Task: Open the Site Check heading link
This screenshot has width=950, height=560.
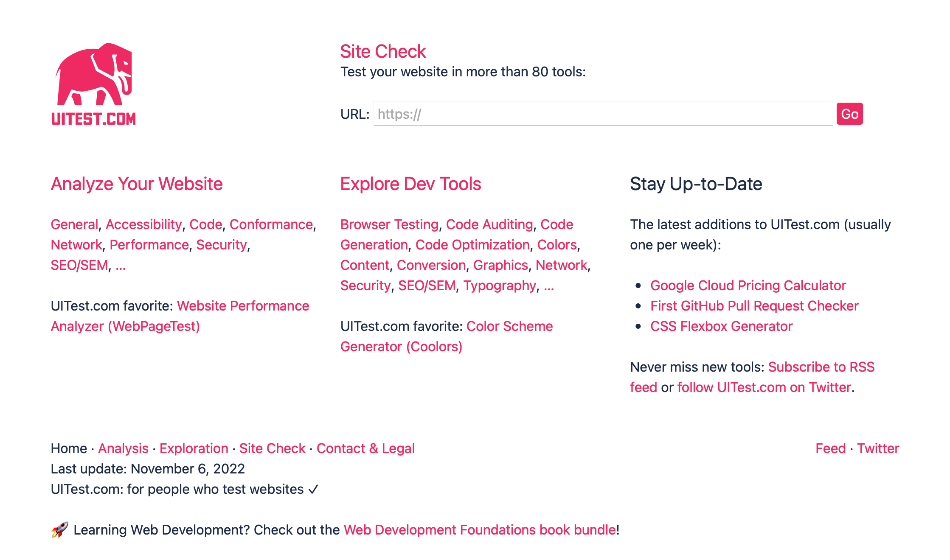Action: point(383,51)
